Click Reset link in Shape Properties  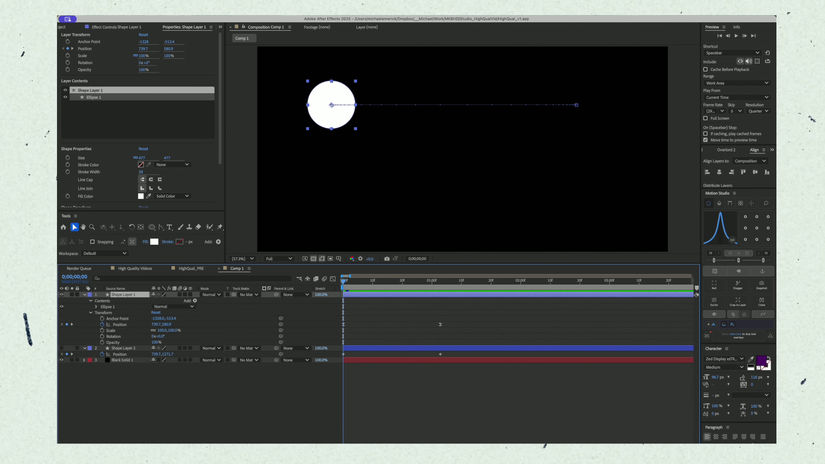point(143,149)
